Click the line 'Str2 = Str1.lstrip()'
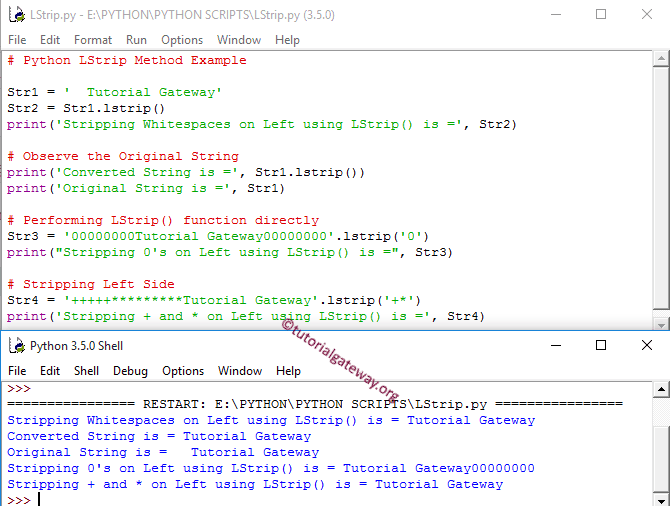 (x=86, y=109)
